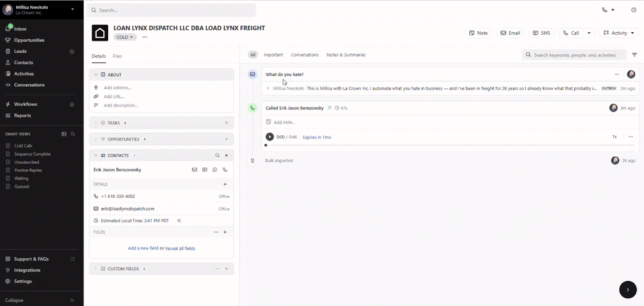Switch to the Files tab
Image resolution: width=644 pixels, height=306 pixels.
coord(118,56)
